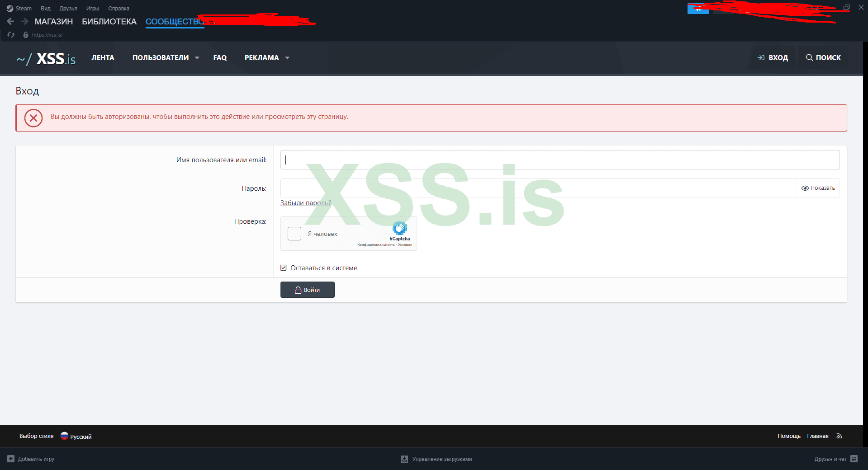Screen dimensions: 868x470
Task: Open the friends chat icon in the bottom bar
Action: (x=854, y=459)
